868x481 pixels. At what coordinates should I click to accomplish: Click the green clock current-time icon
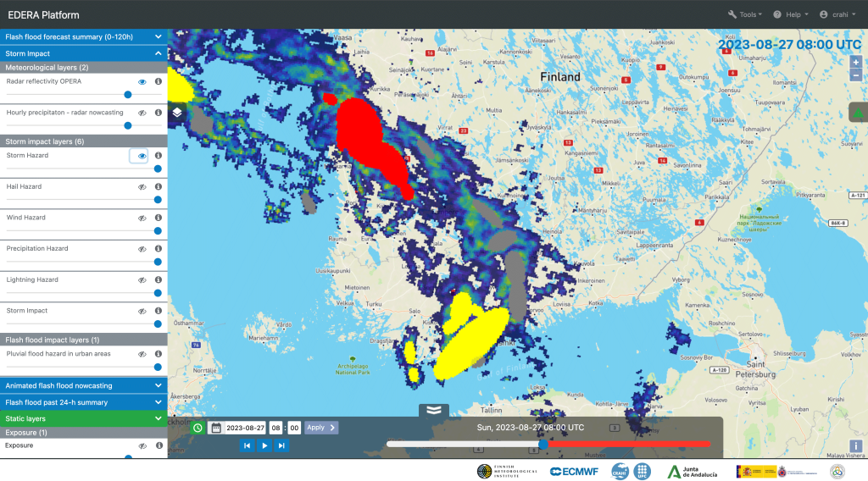click(x=198, y=428)
